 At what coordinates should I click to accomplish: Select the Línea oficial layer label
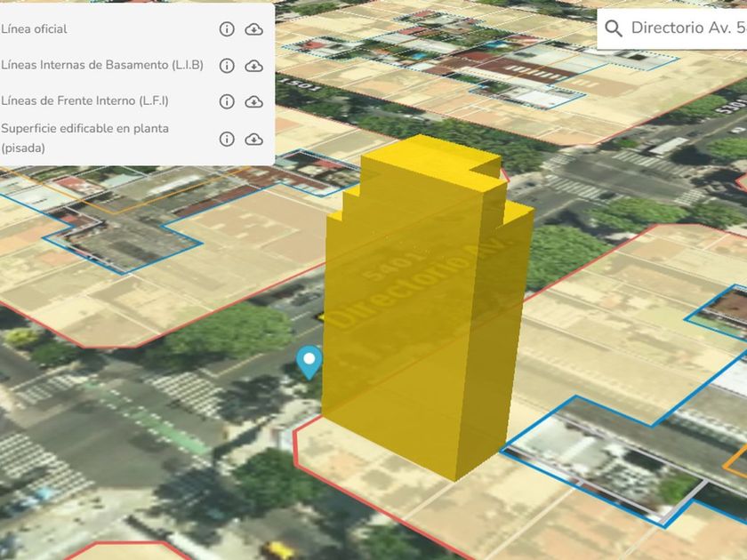(x=35, y=29)
